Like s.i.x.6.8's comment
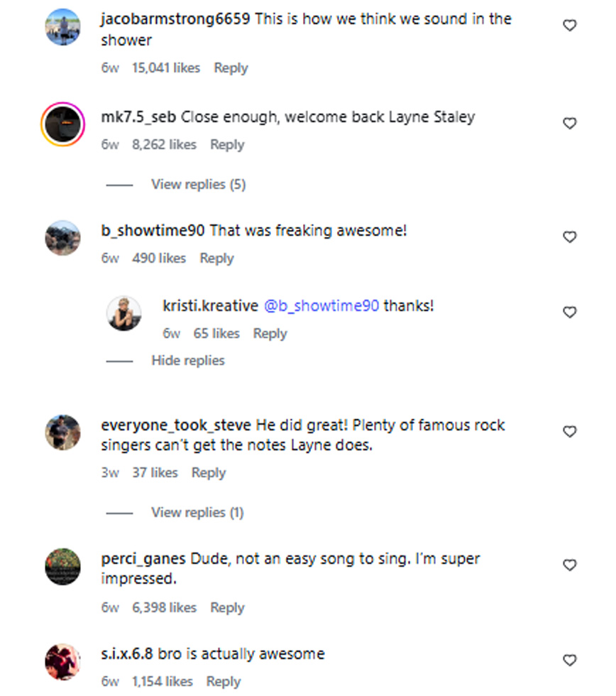The image size is (616, 696). pos(570,658)
